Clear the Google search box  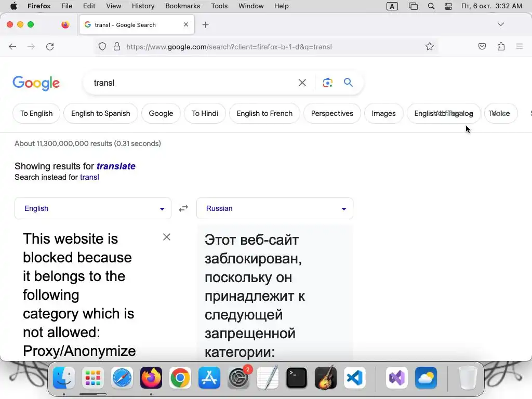pos(302,83)
